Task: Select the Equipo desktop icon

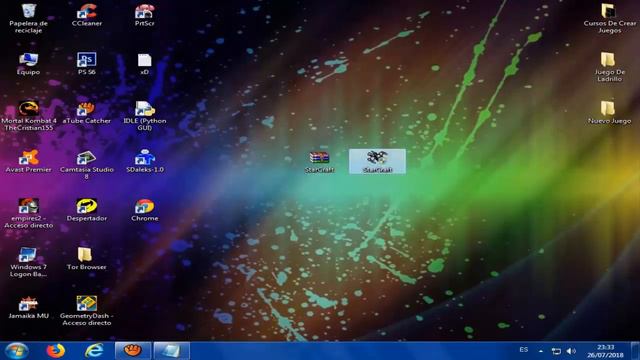Action: [29, 64]
